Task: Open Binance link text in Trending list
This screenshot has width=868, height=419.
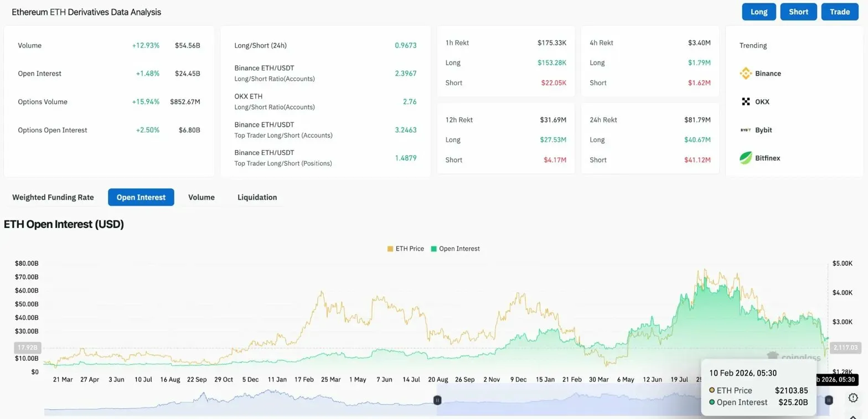Action: point(768,74)
